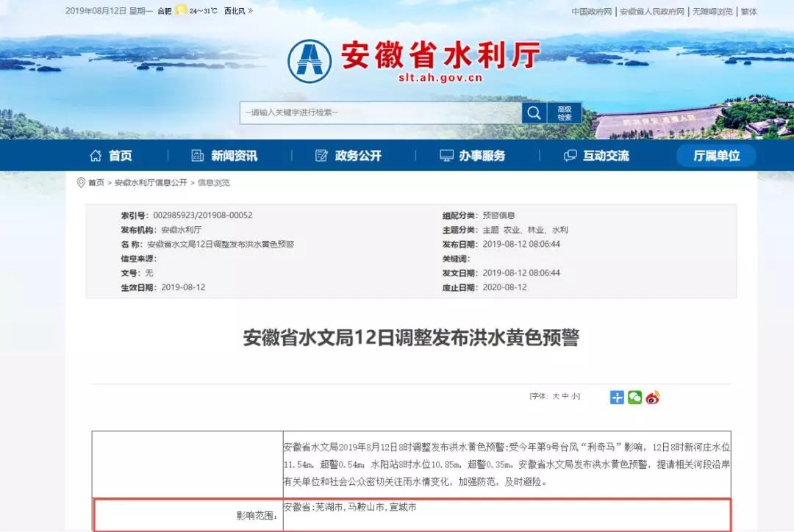Click the 安徽省水利厅 logo emblem
Viewport: 794px width, 532px height.
(310, 61)
